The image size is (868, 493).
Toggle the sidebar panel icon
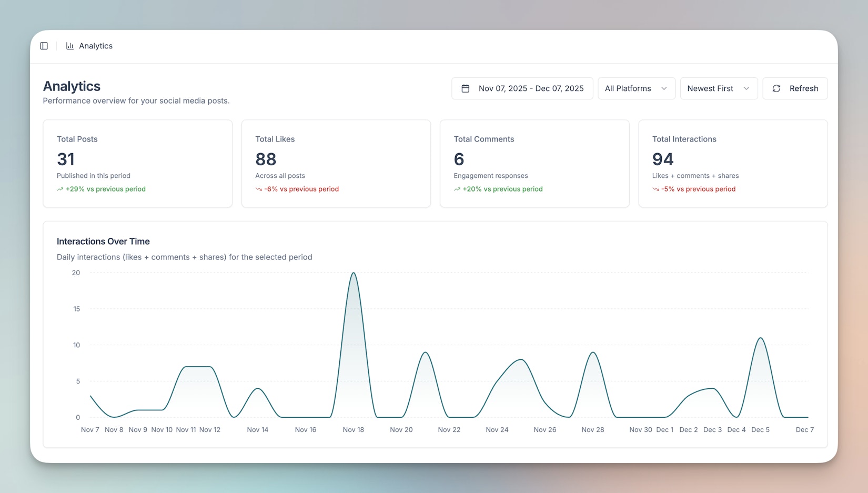(x=44, y=46)
